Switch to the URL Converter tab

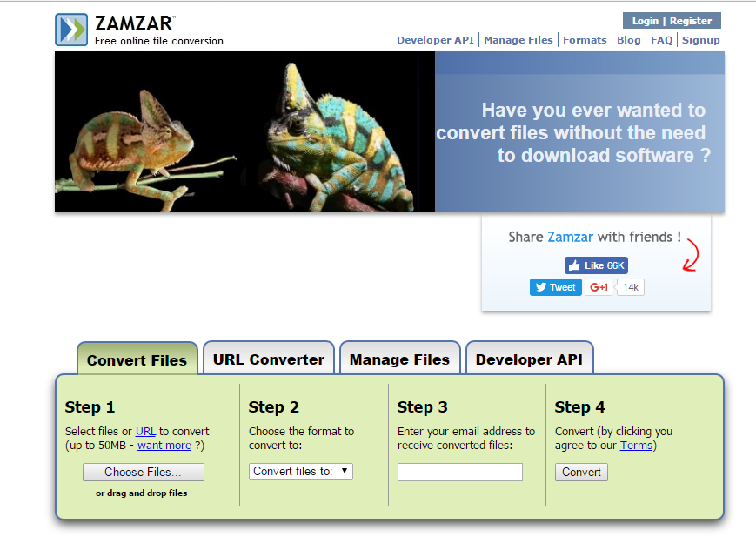[x=269, y=358]
